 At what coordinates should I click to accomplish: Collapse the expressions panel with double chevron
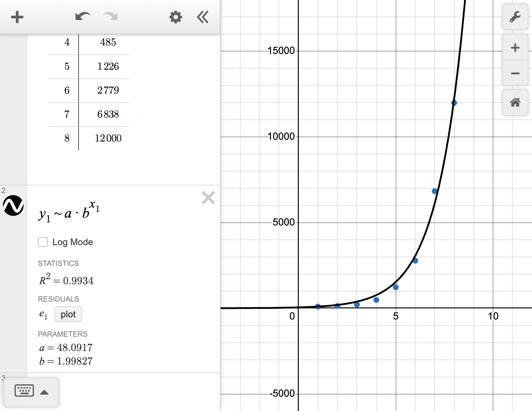(202, 17)
